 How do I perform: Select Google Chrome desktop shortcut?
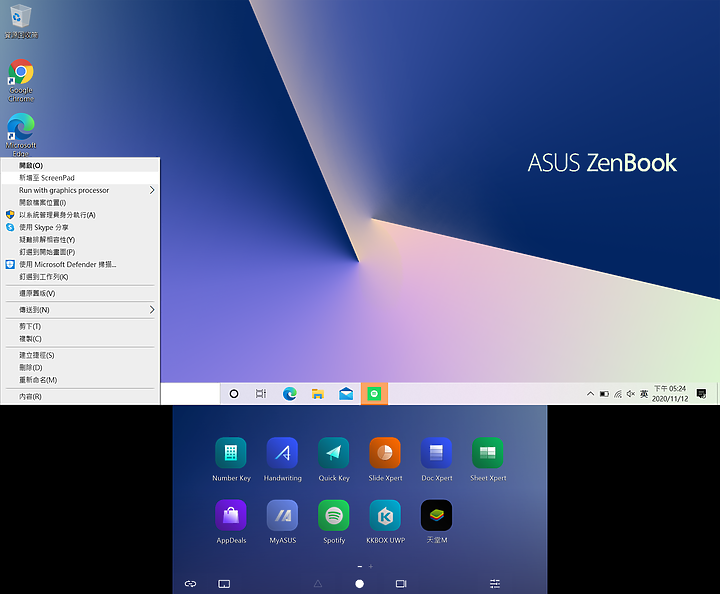21,80
